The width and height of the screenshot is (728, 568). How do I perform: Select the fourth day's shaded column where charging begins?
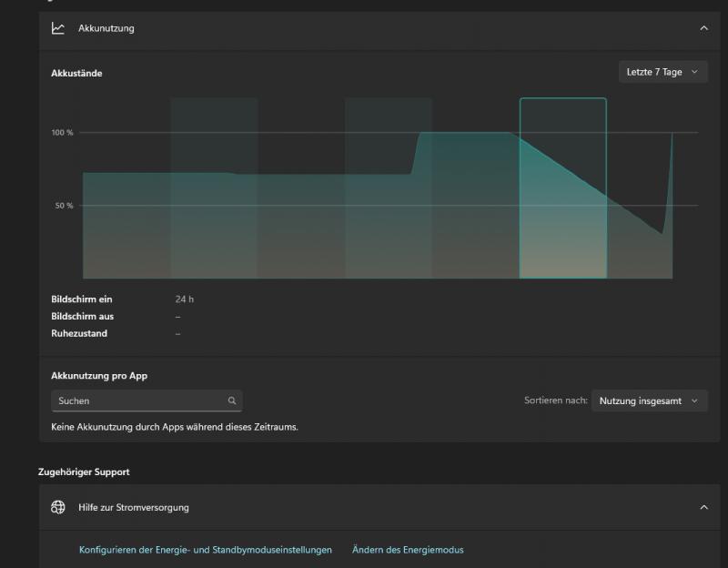388,188
